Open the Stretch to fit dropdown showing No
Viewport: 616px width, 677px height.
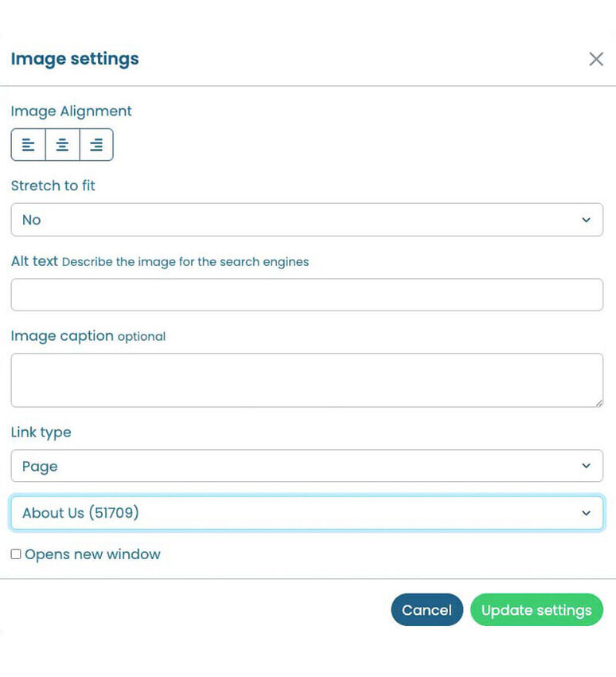pyautogui.click(x=306, y=220)
